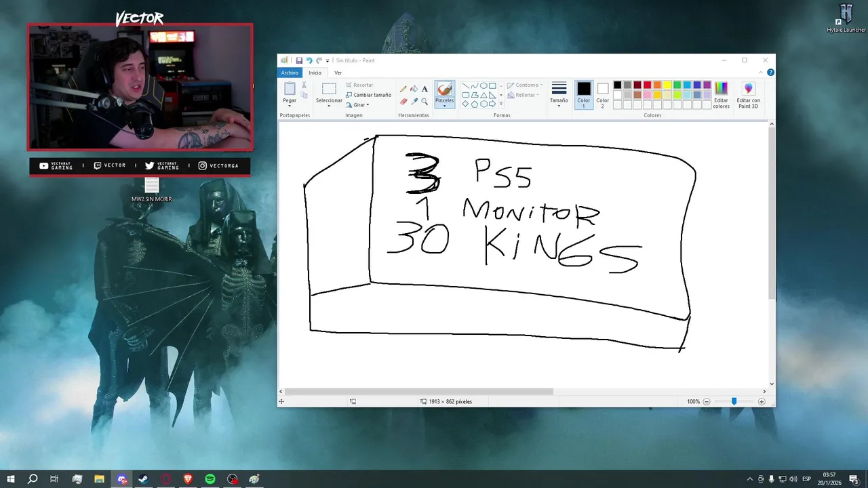
Task: Open the Girar rotate dropdown
Action: 357,105
